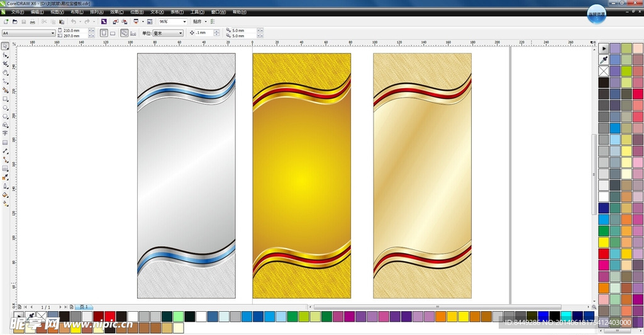Choose the Rectangle tool
This screenshot has height=335, width=644.
[x=5, y=99]
